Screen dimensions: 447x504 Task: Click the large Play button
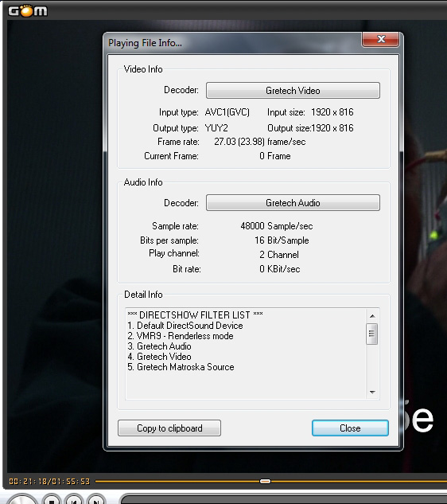click(x=21, y=499)
